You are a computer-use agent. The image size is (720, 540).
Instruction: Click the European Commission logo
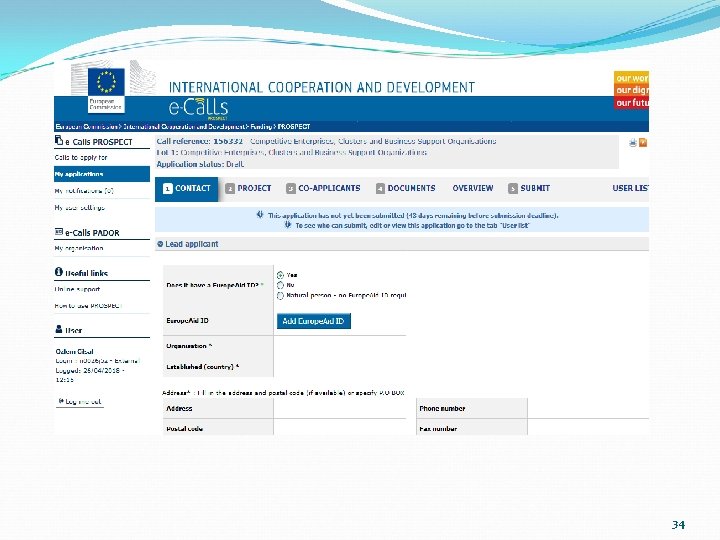[x=106, y=90]
